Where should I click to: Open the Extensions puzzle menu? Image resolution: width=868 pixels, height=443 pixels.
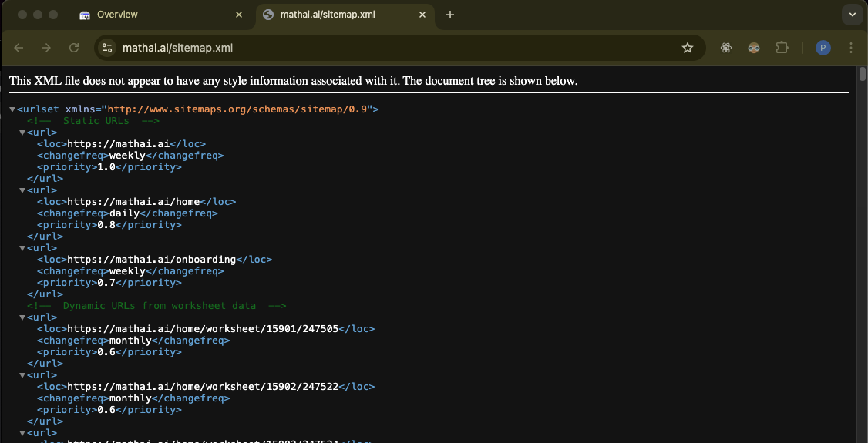(x=782, y=48)
